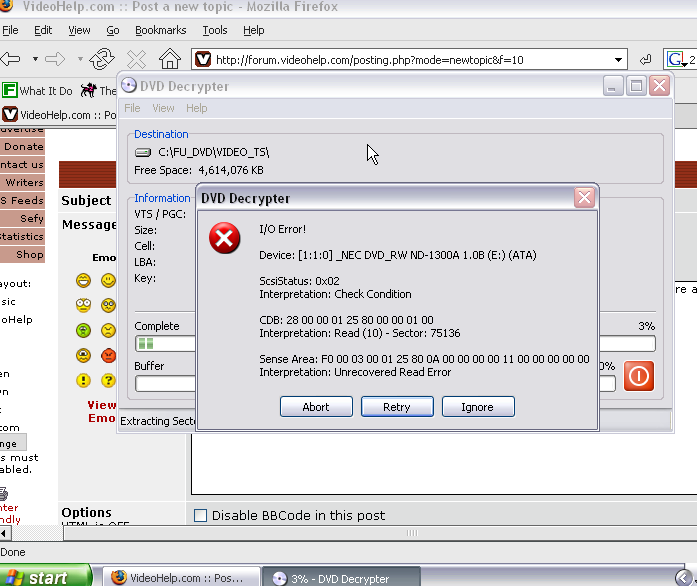The image size is (697, 586).
Task: Click VideoHelp favicon in address bar
Action: tap(203, 59)
